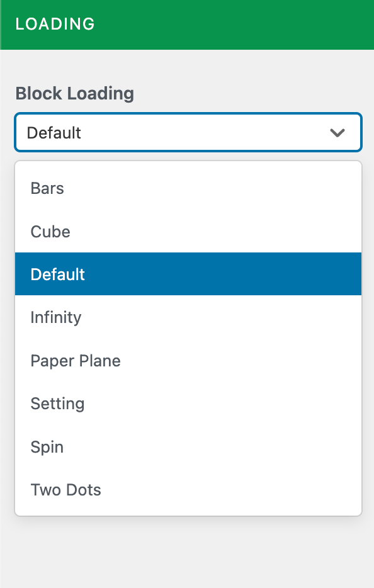This screenshot has width=374, height=588.
Task: Click empty space right of Two Dots option
Action: [x=230, y=490]
